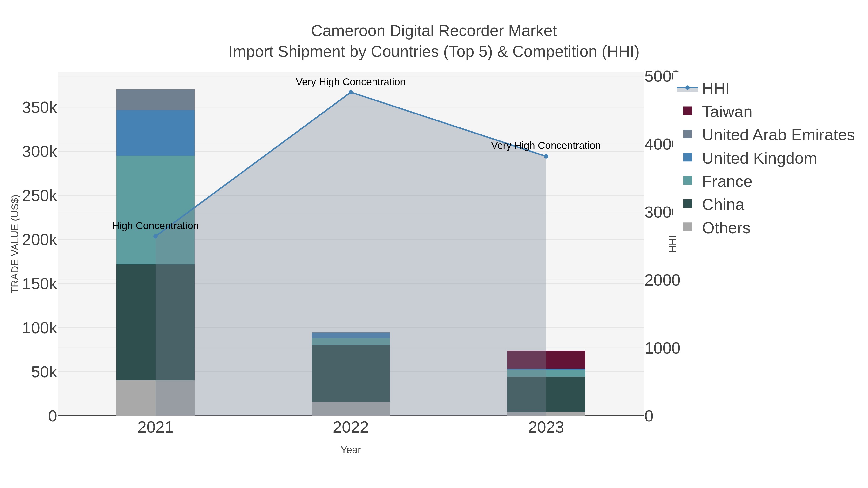This screenshot has width=868, height=488.
Task: Click the 350k y-axis tick label
Action: click(x=40, y=108)
